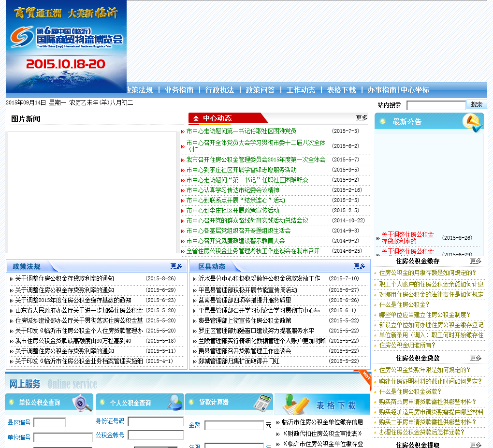Open 行政执法 in the navigation bar
This screenshot has height=448, width=493.
point(219,90)
